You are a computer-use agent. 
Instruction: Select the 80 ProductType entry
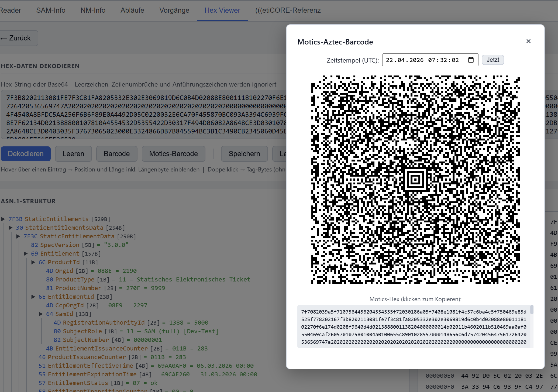(148, 279)
